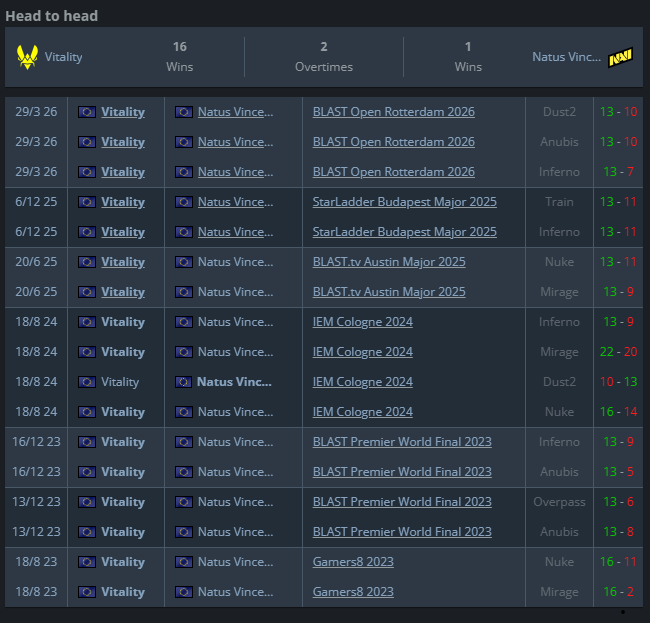Viewport: 650px width, 623px height.
Task: Click the Vitality team logo in header
Action: pyautogui.click(x=27, y=57)
